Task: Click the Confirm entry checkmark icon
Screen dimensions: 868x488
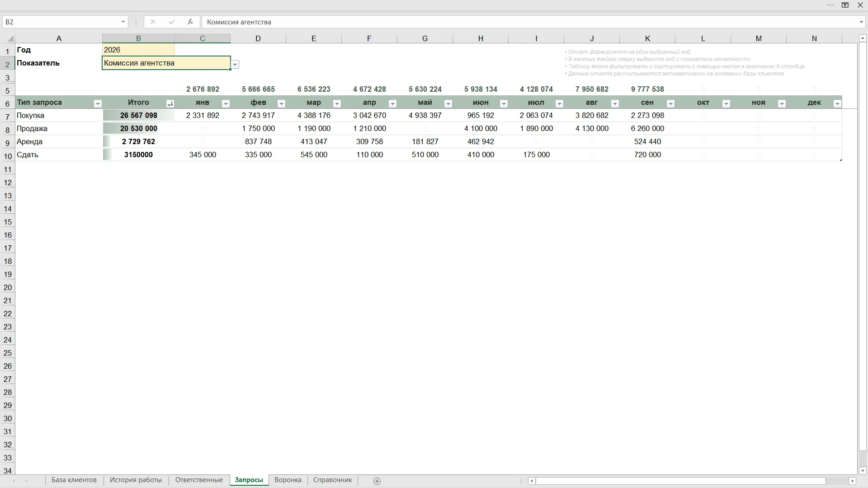Action: click(172, 22)
